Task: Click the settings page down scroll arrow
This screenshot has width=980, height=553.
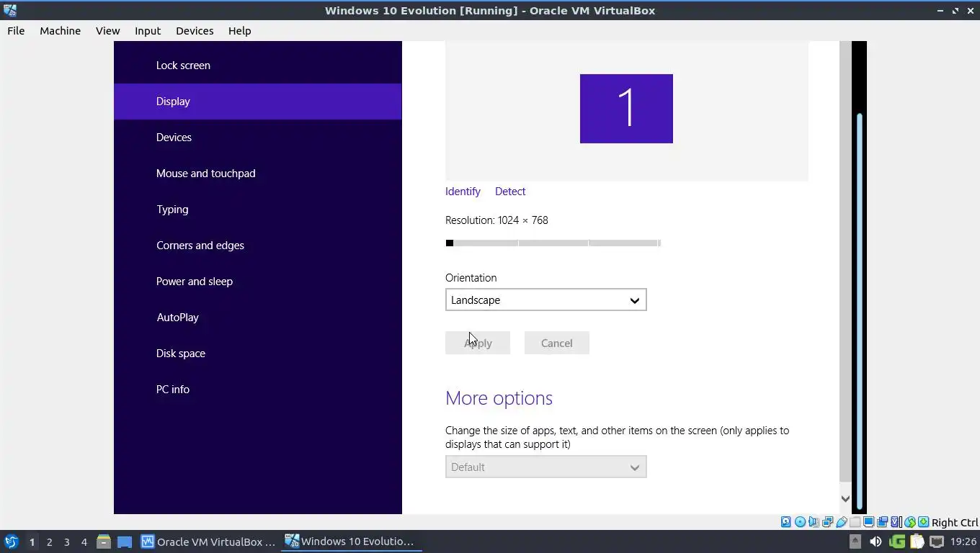Action: (x=845, y=498)
